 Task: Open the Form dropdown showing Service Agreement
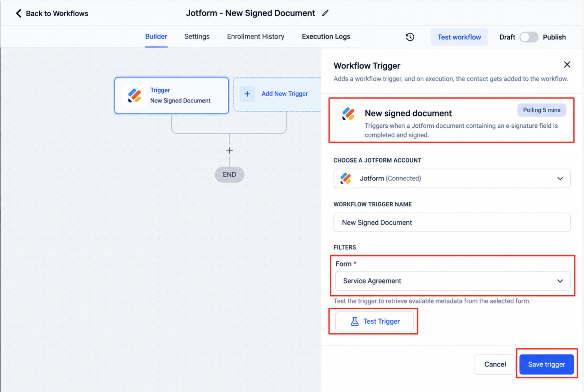click(x=453, y=281)
